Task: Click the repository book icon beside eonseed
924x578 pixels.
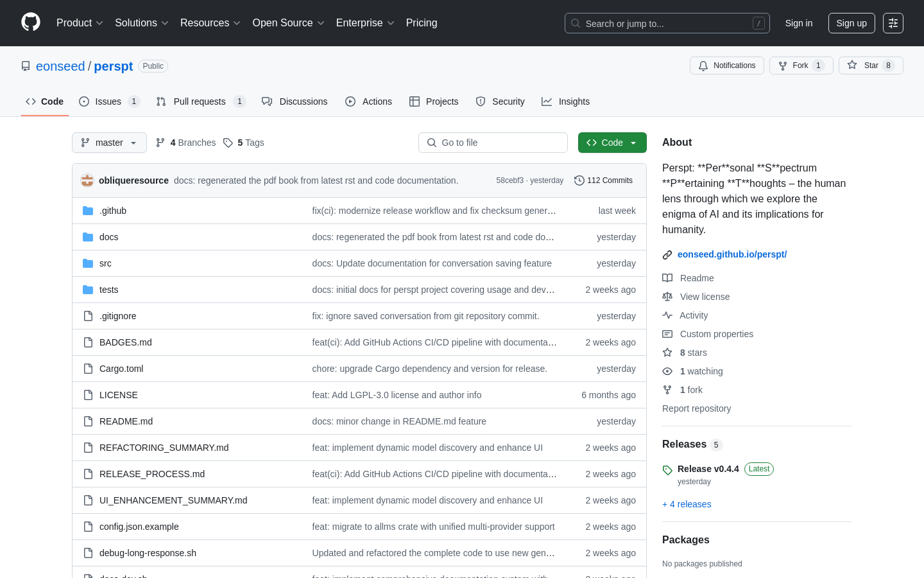Action: point(26,66)
